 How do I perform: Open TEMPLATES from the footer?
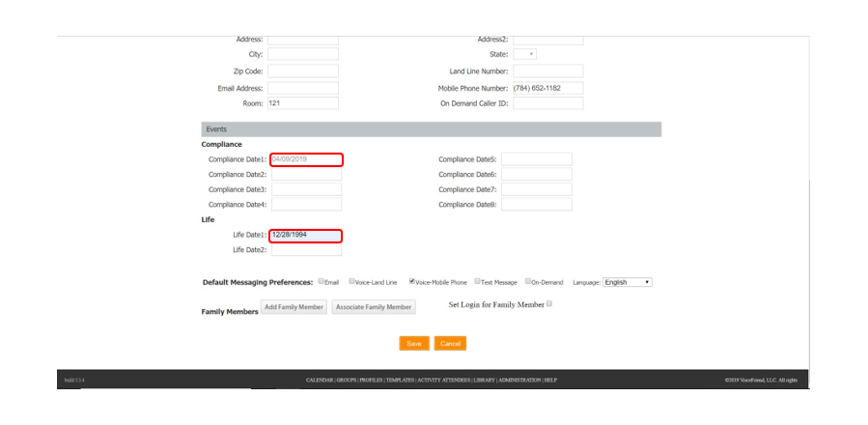[x=401, y=381]
